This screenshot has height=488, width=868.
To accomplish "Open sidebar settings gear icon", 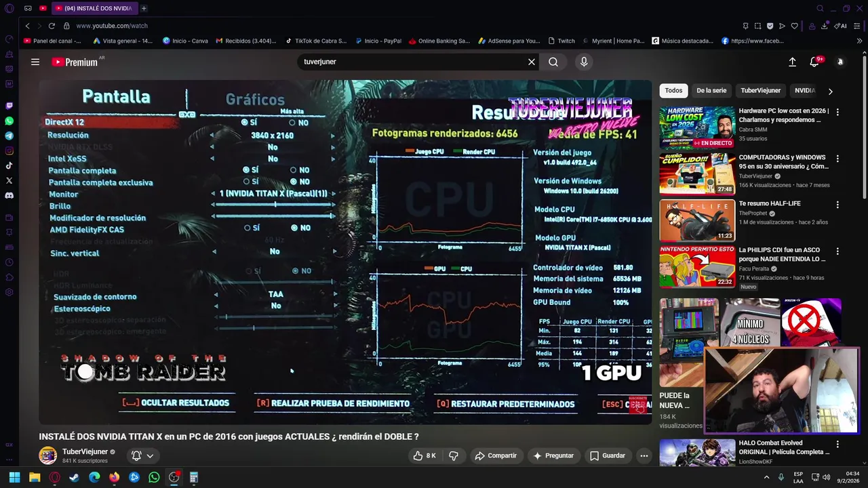I will 9,292.
